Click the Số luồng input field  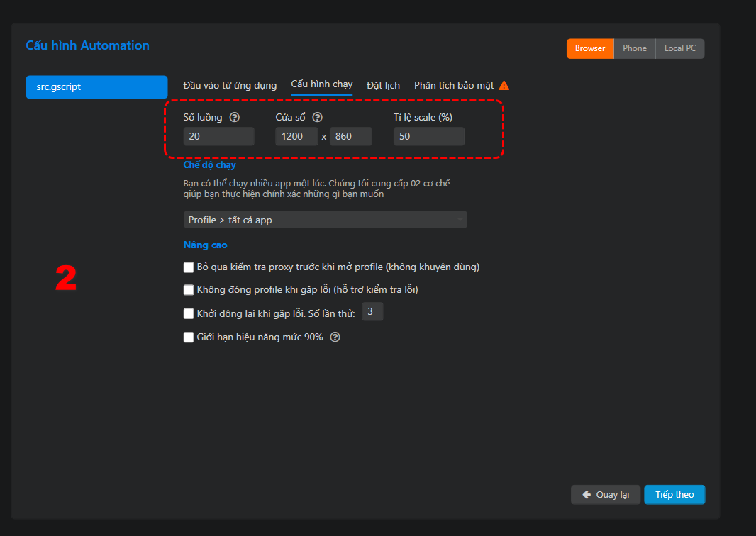click(218, 136)
